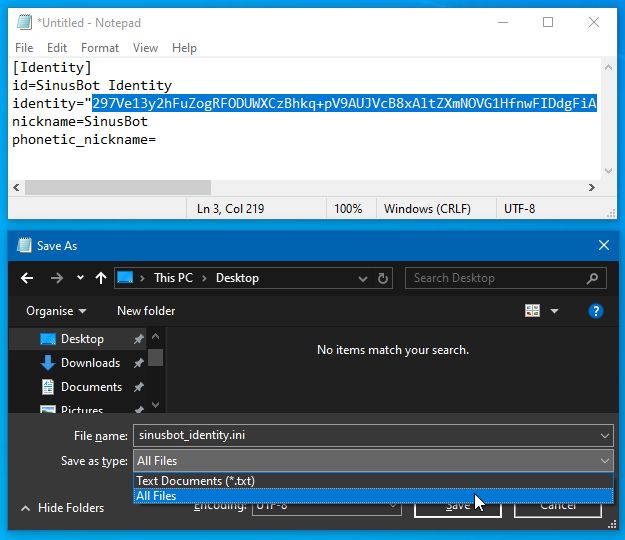Refresh the Desktop folder view

[x=383, y=278]
